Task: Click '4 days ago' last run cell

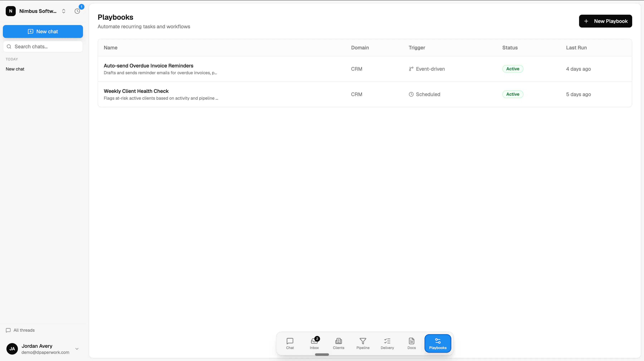Action: click(578, 69)
